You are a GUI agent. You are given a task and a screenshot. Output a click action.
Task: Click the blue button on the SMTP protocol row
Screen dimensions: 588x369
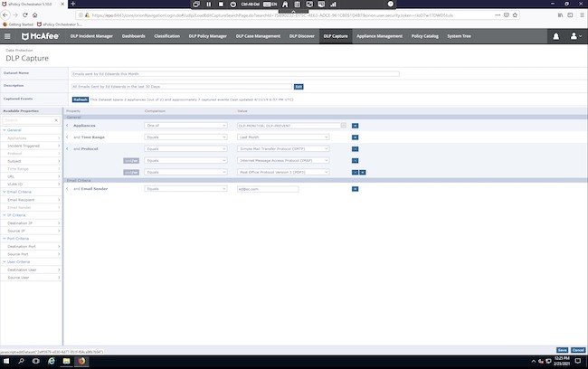click(356, 149)
